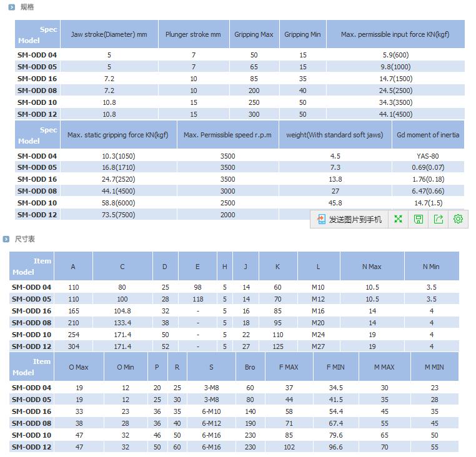Click the 'F MAX' column header

pos(289,367)
